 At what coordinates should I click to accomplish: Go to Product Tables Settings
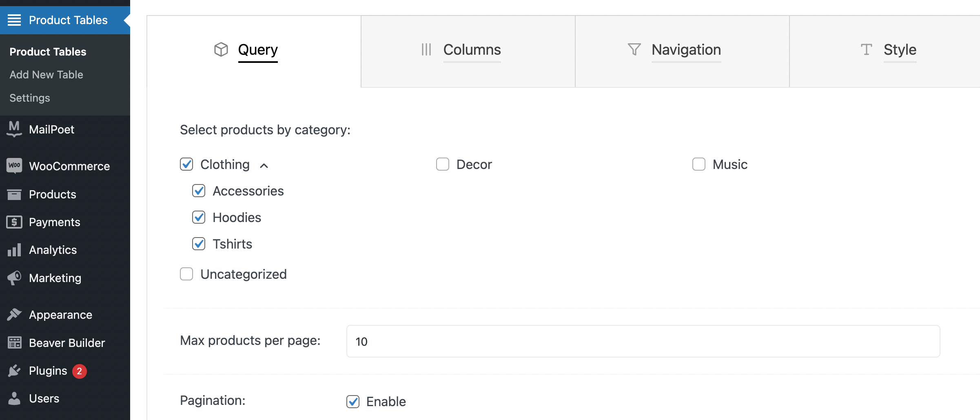(x=30, y=98)
